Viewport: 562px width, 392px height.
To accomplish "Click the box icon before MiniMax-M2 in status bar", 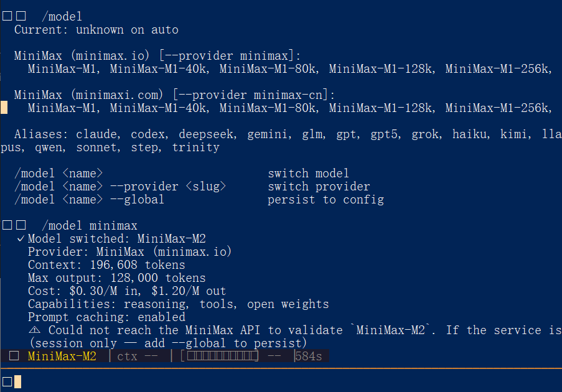I will point(14,357).
